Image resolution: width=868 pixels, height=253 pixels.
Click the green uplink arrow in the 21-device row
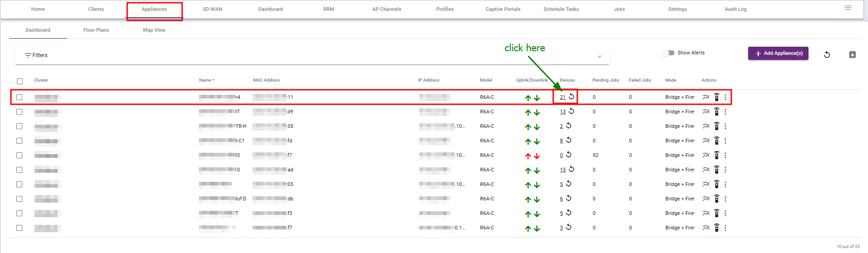[528, 98]
